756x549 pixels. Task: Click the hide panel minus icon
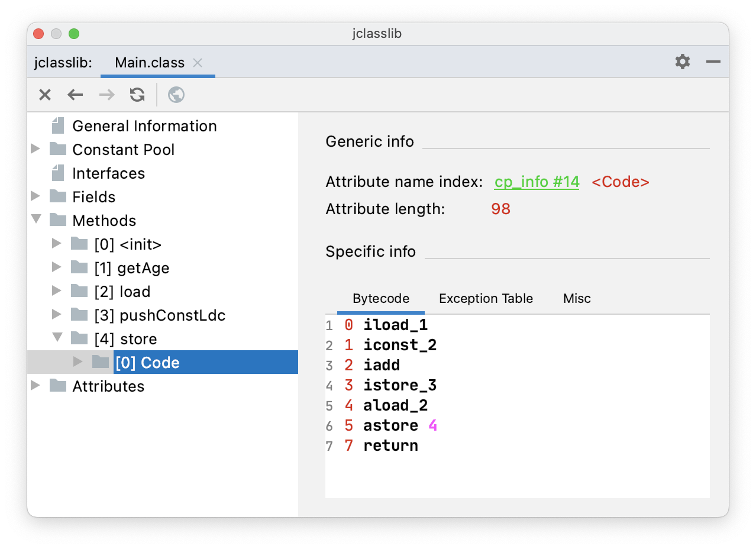pos(713,62)
